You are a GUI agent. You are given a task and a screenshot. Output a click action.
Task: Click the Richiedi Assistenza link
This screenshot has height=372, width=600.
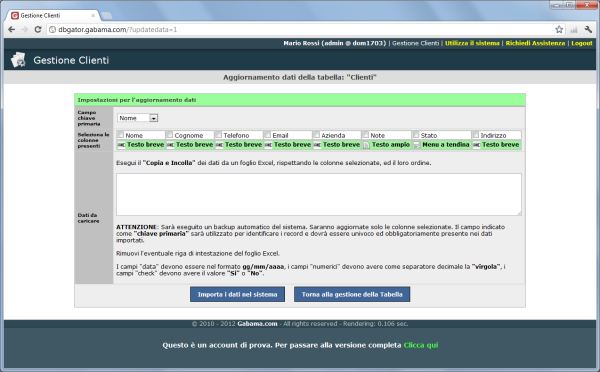click(535, 43)
